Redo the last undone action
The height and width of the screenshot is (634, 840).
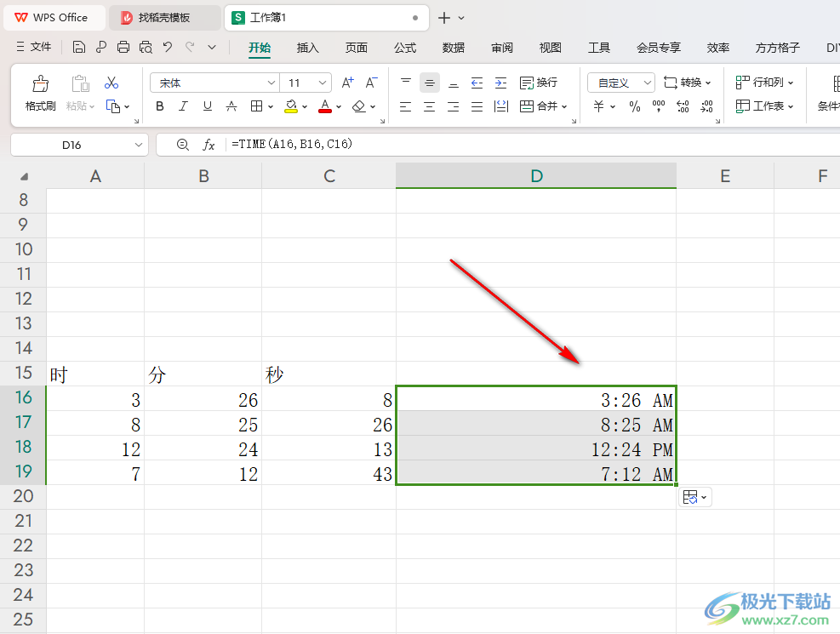click(190, 48)
